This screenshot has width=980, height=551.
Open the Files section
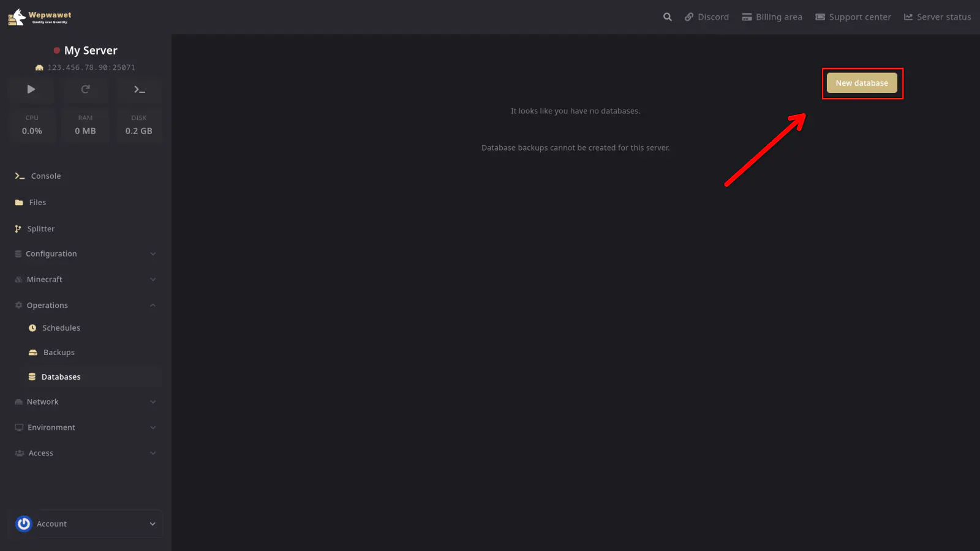(x=37, y=203)
